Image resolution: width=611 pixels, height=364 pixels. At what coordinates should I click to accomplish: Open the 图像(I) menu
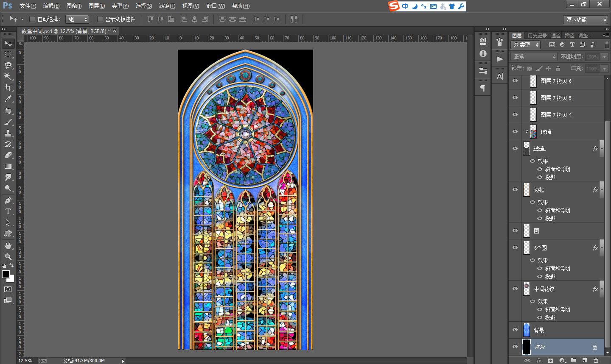(74, 6)
